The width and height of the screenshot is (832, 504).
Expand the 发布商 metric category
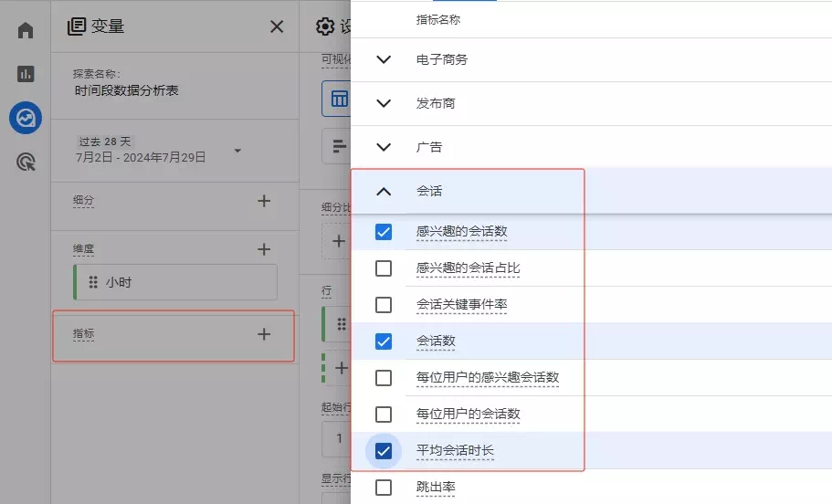[x=384, y=104]
